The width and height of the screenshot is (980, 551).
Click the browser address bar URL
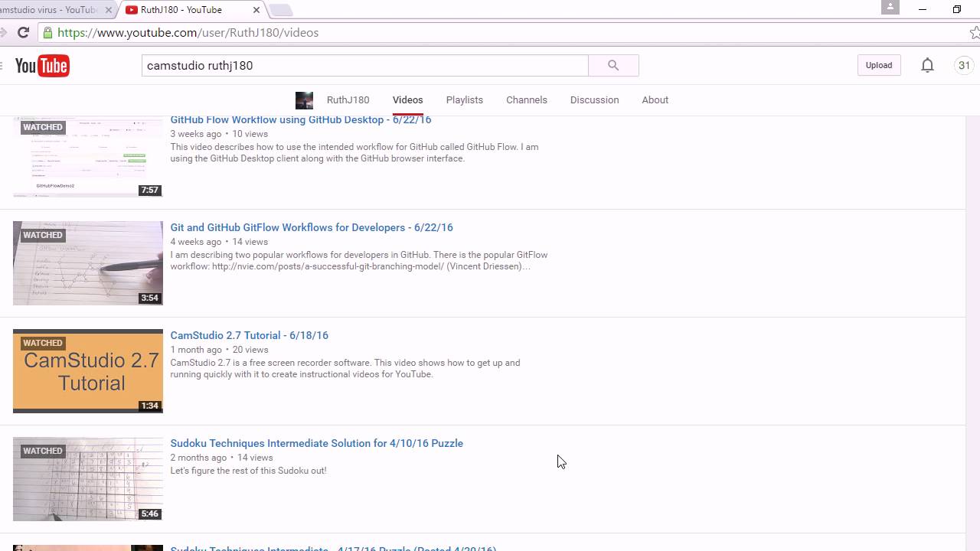pyautogui.click(x=188, y=33)
